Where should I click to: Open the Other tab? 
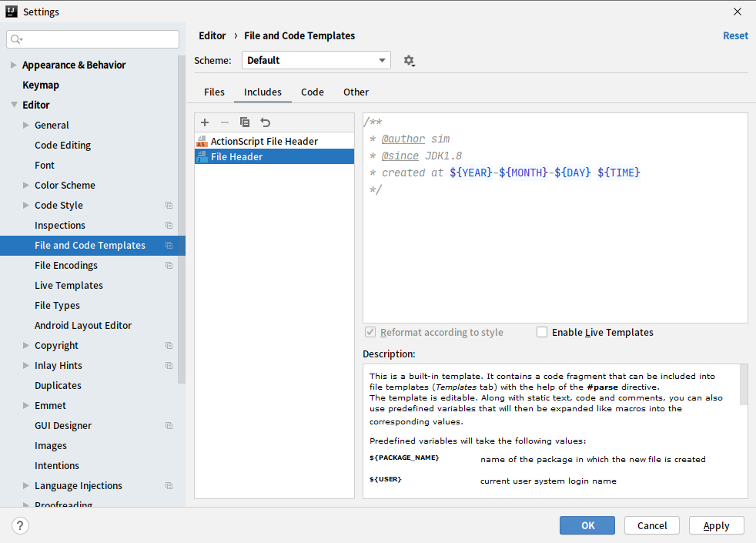[356, 92]
